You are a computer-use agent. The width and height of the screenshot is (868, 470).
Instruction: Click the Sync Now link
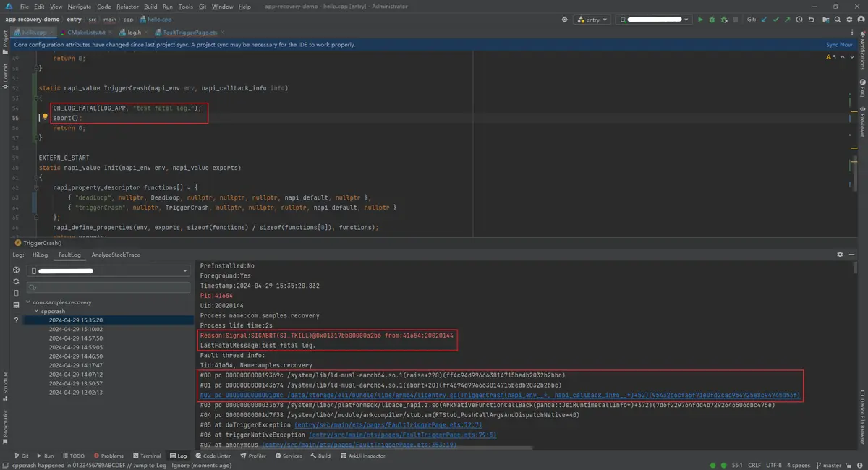[x=839, y=44]
